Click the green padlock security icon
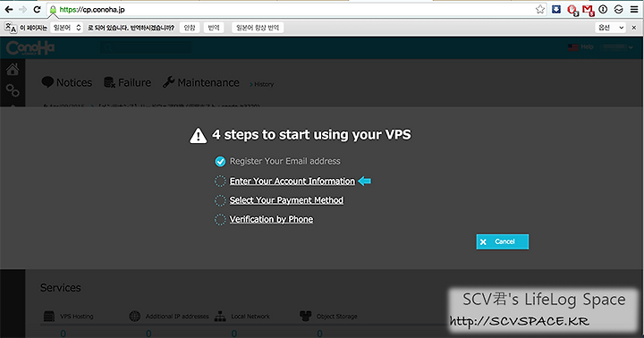644x338 pixels. [53, 10]
